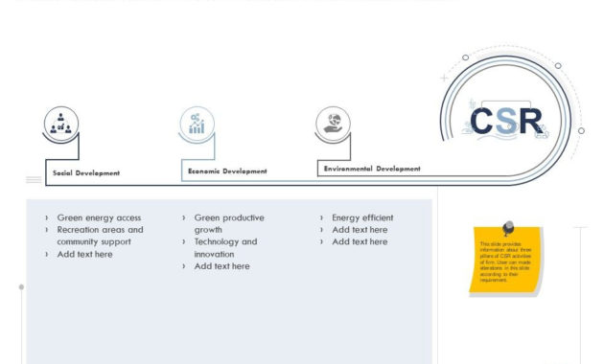
Task: Click 'Recreation areas and community support' bullet
Action: click(100, 236)
